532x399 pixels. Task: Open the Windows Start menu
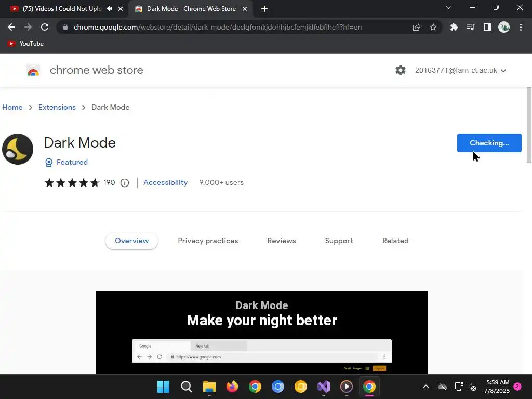[163, 387]
